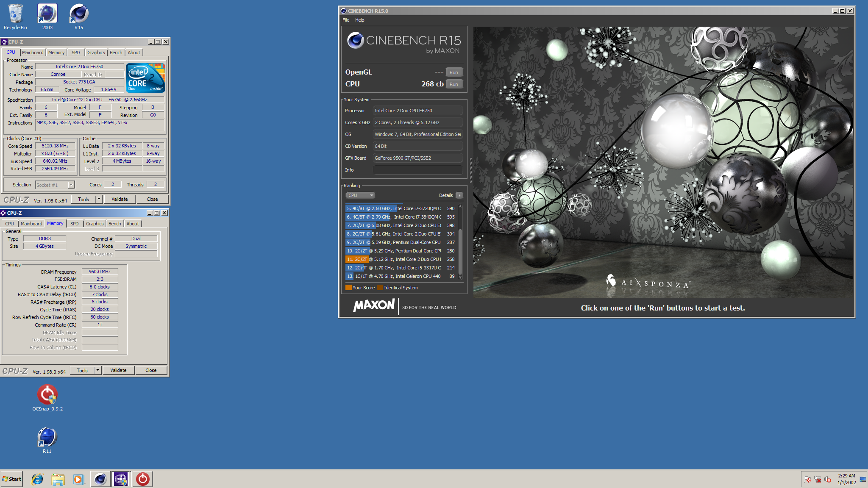Click Validate in lower CPU-Z window

[118, 370]
